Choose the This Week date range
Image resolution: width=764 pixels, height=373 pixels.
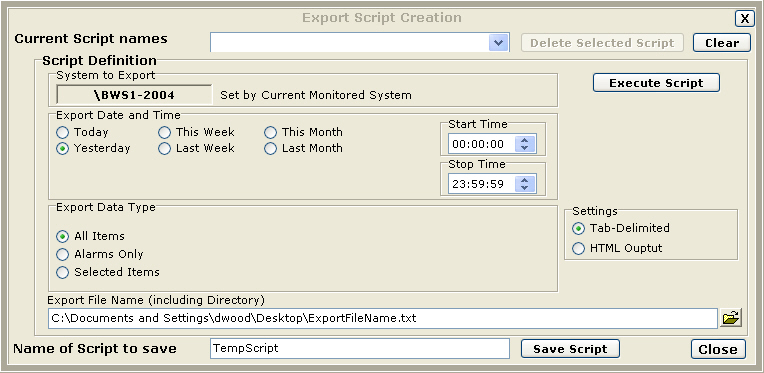tap(197, 132)
